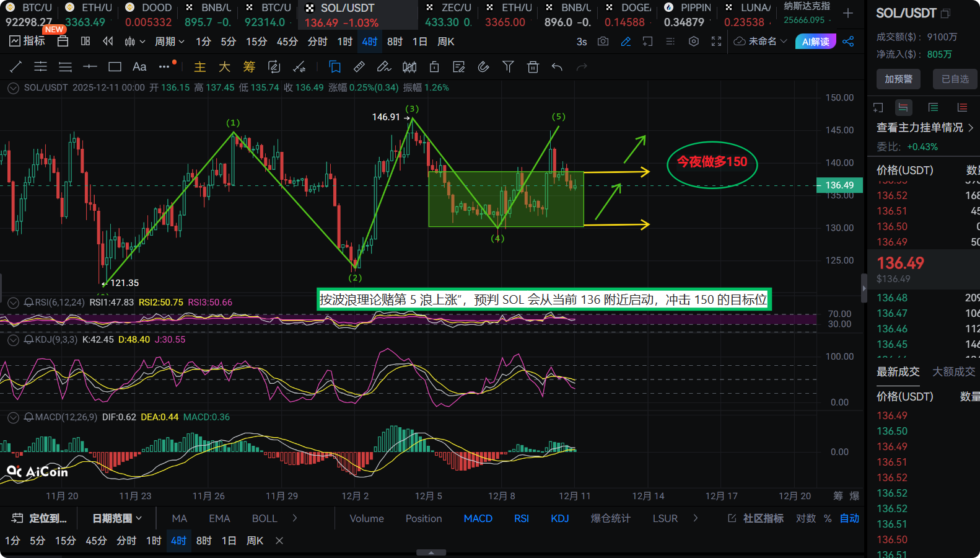Enter fullscreen chart mode
Screen dimensions: 980x558
click(x=716, y=42)
